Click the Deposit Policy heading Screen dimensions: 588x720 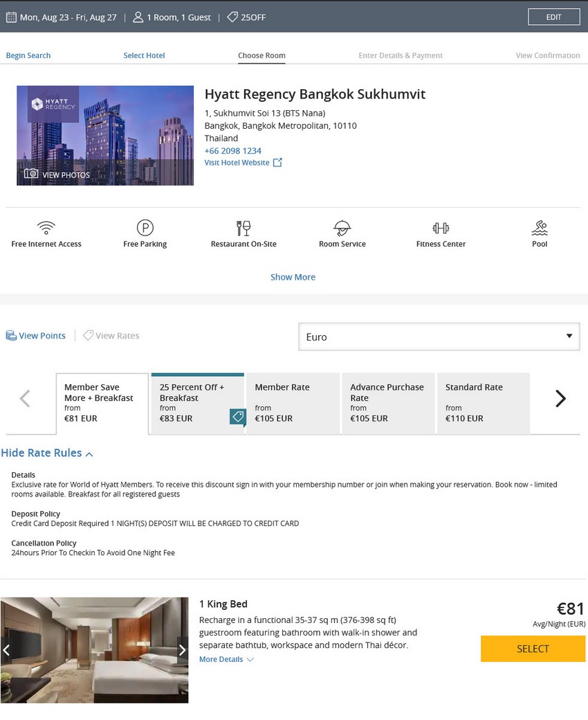click(x=36, y=514)
